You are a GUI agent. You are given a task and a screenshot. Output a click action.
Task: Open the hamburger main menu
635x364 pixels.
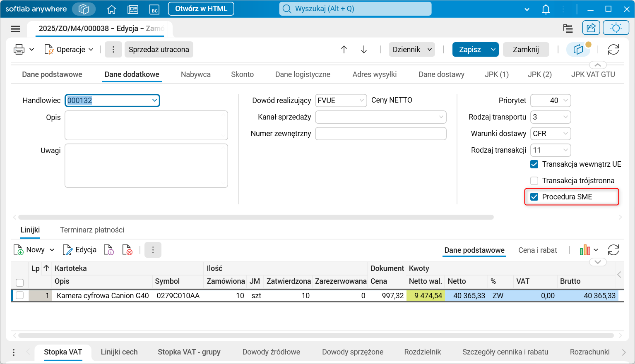[x=16, y=29]
